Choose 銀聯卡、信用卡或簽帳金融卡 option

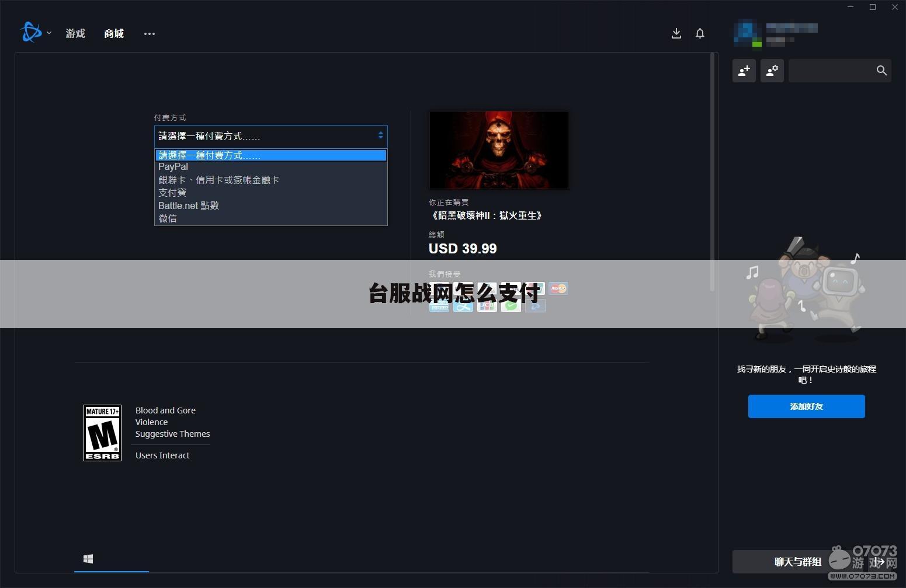(x=271, y=180)
